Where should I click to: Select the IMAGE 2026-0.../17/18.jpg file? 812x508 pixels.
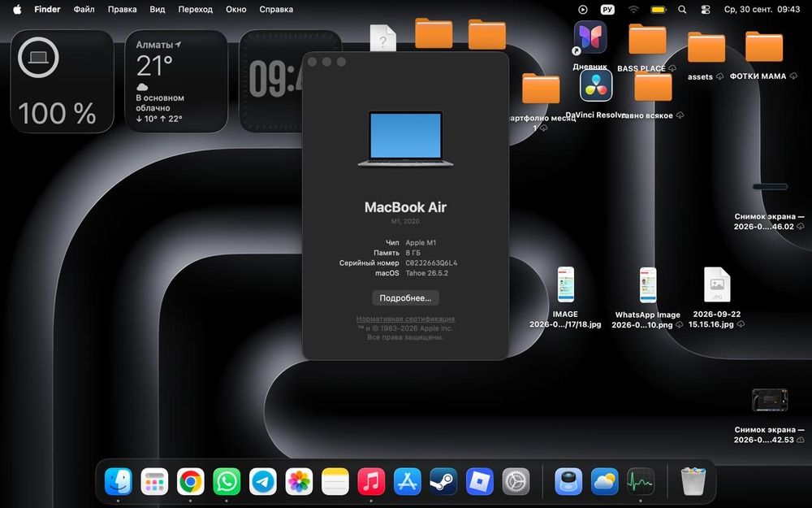pos(565,284)
